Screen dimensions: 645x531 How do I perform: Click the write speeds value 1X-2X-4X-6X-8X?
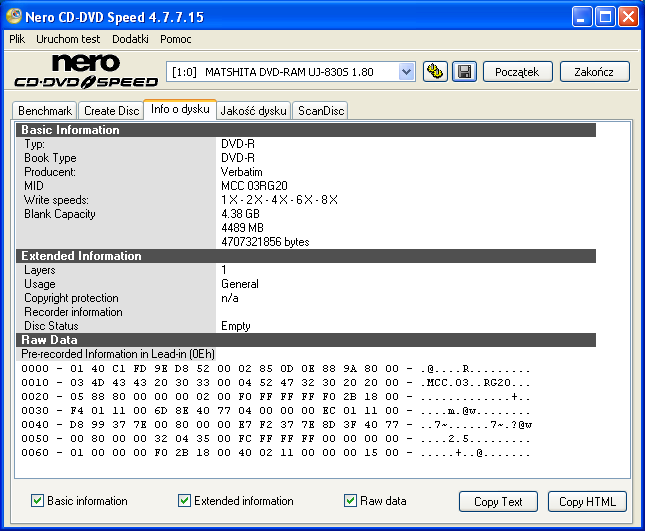(x=279, y=200)
